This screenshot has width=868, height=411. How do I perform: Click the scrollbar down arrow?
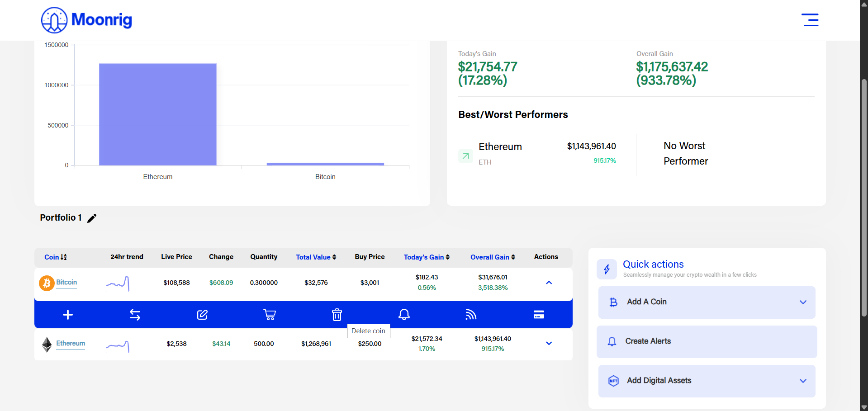coord(864,407)
